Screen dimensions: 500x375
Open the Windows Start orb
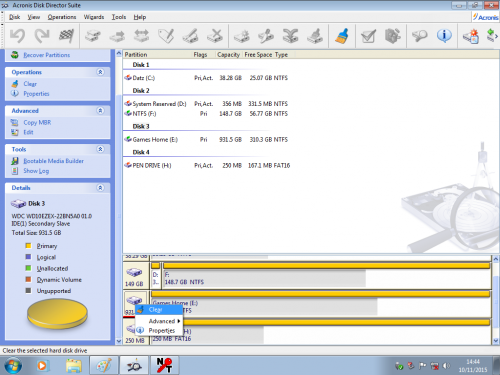13,366
